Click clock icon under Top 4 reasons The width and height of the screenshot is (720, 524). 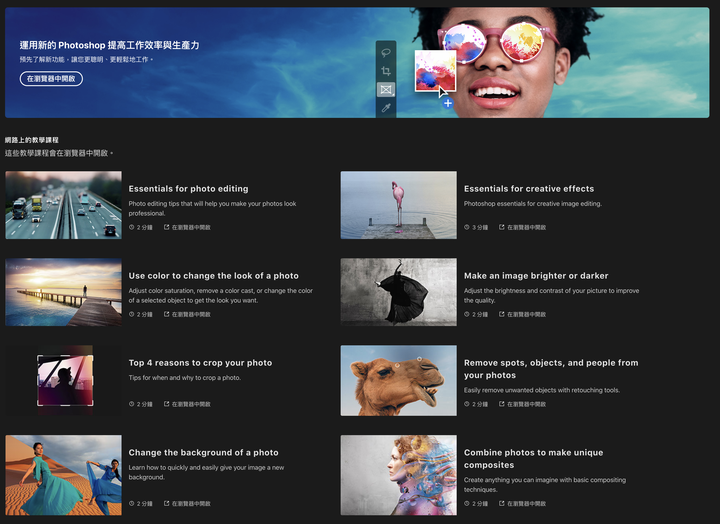click(131, 404)
